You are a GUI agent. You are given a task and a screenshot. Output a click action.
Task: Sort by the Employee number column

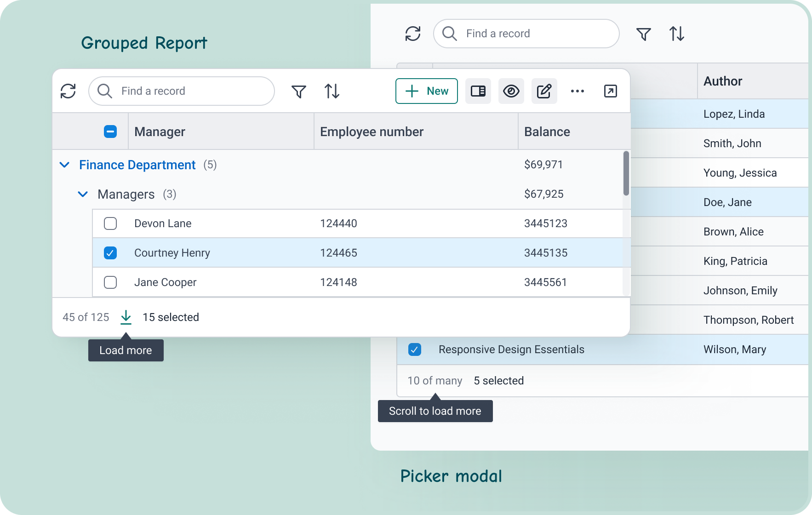(372, 132)
